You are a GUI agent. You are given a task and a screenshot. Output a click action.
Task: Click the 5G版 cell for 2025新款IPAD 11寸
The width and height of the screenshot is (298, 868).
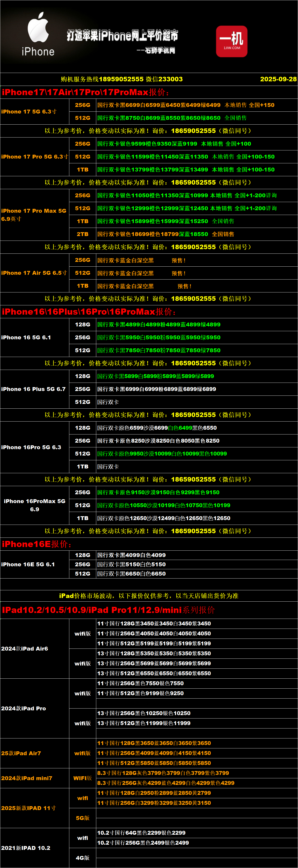point(82,818)
